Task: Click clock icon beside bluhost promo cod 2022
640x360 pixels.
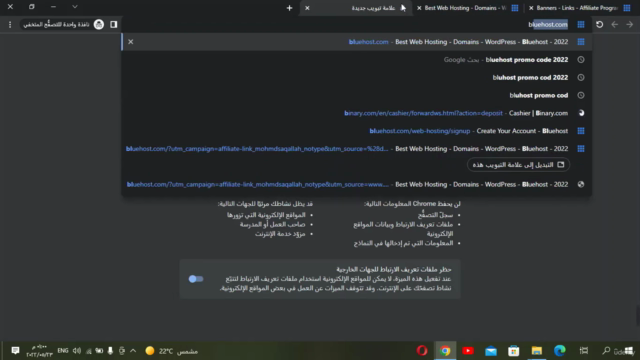Action: tap(581, 78)
